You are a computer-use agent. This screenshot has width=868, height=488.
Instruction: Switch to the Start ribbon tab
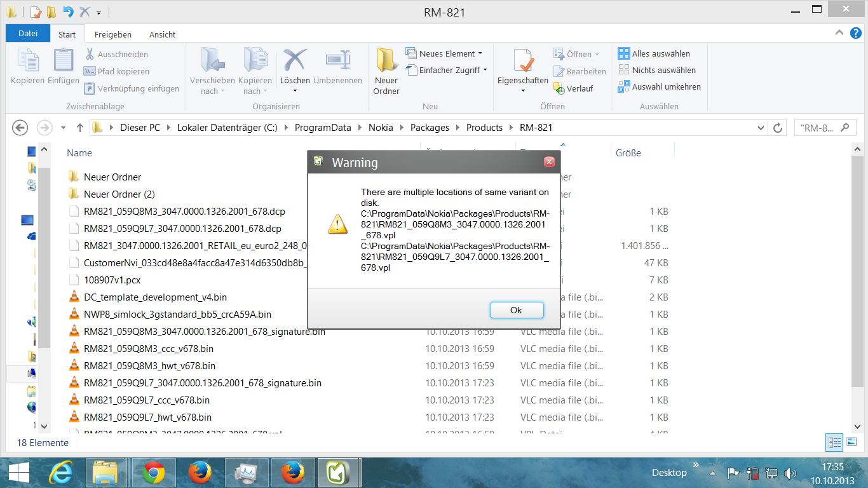[67, 34]
